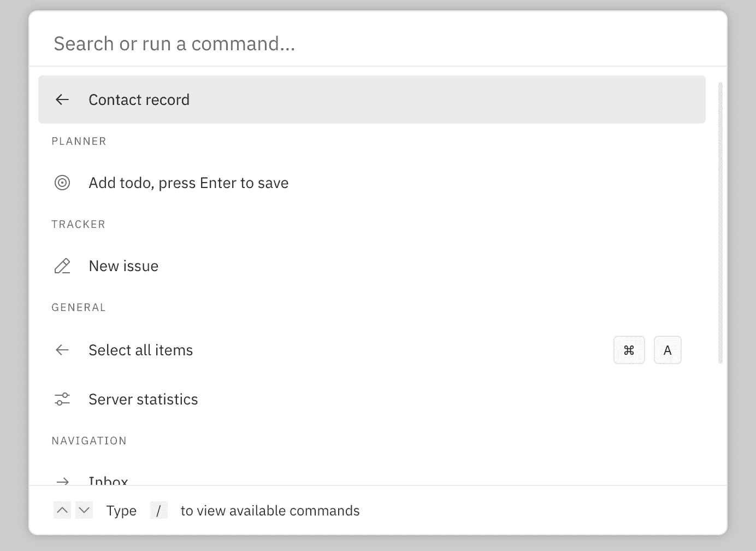Select the Contact record command

pos(139,99)
